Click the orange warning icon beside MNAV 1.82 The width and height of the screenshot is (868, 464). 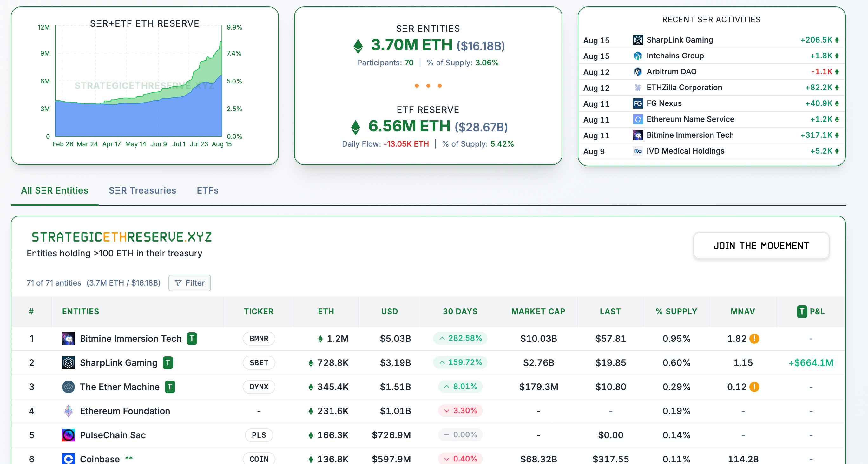point(754,338)
